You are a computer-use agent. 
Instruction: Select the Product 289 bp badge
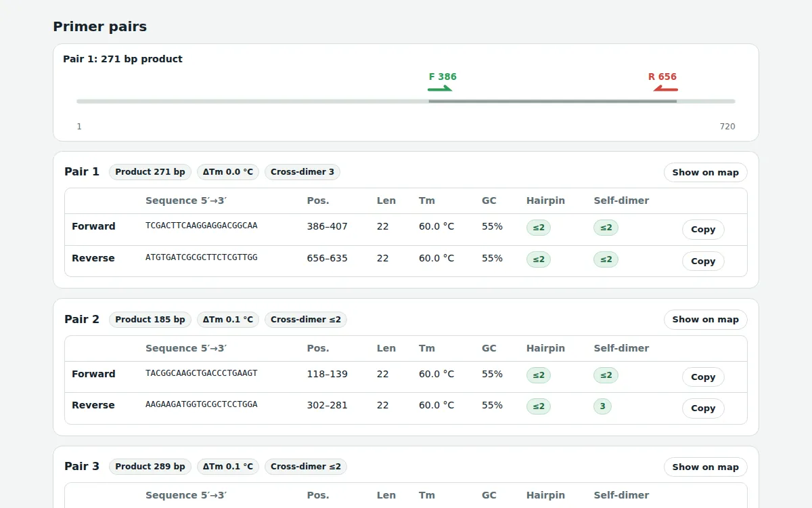[150, 467]
